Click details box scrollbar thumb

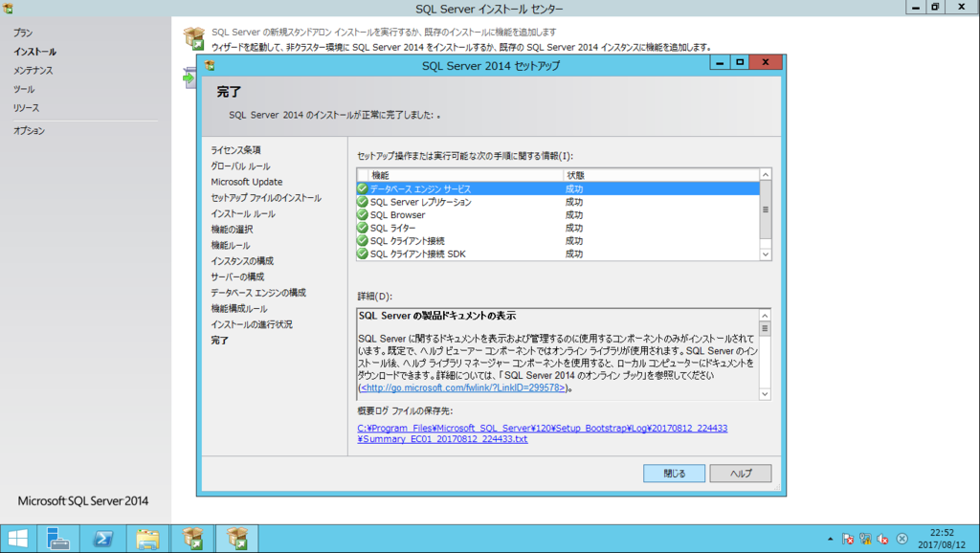765,328
